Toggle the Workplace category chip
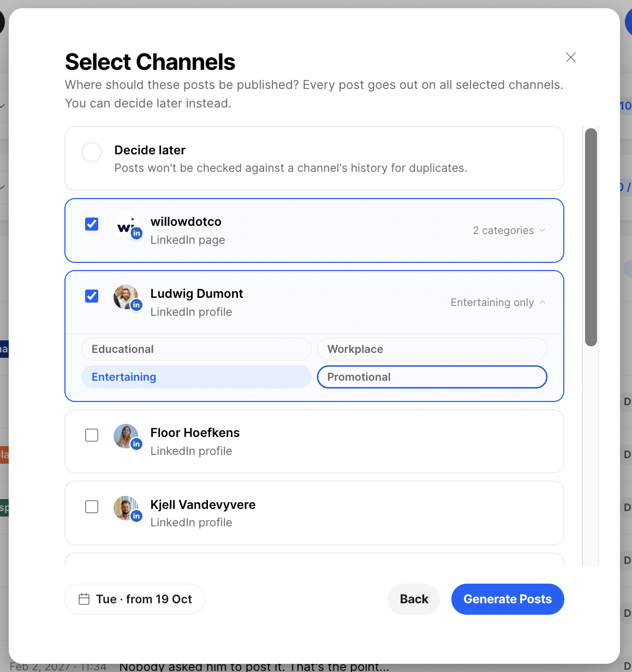The image size is (632, 672). pyautogui.click(x=432, y=349)
